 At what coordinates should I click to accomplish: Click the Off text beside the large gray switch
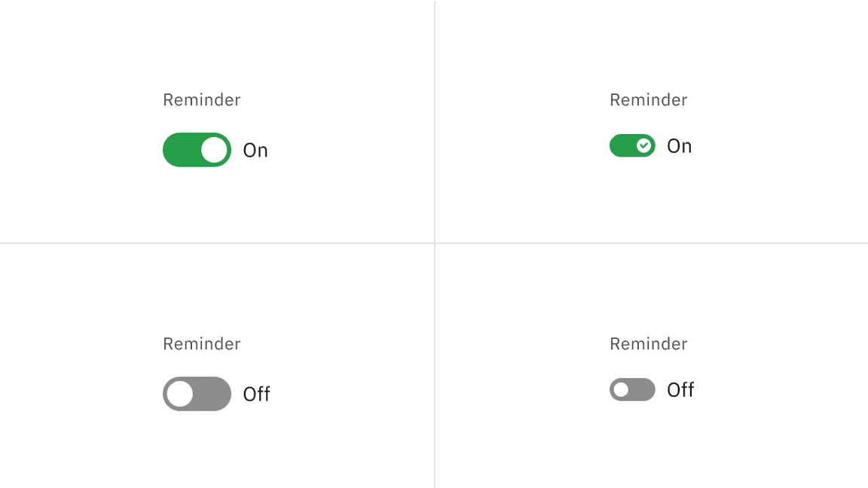(257, 394)
